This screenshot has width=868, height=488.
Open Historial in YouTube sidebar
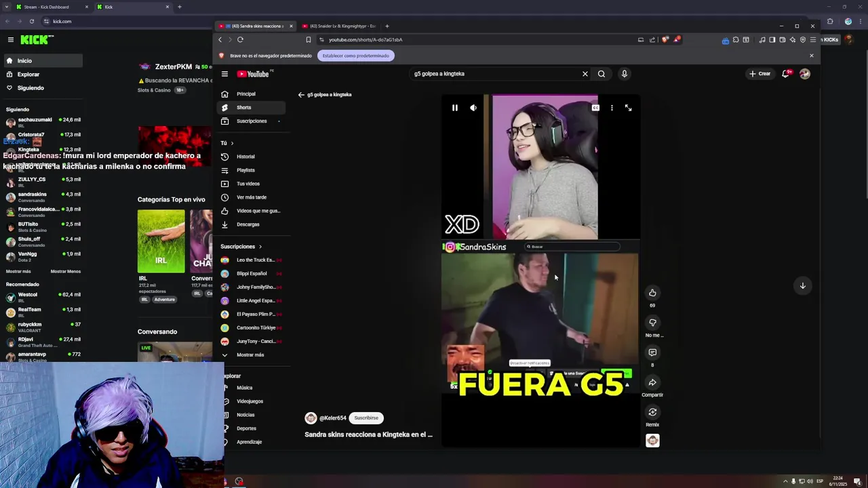click(251, 157)
